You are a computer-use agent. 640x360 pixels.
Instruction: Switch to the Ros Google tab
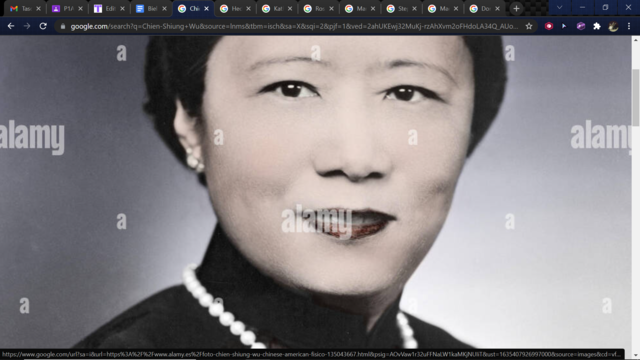[315, 9]
